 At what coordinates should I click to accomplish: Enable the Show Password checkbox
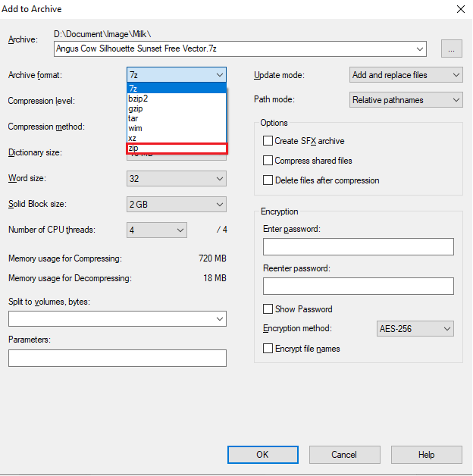[268, 309]
